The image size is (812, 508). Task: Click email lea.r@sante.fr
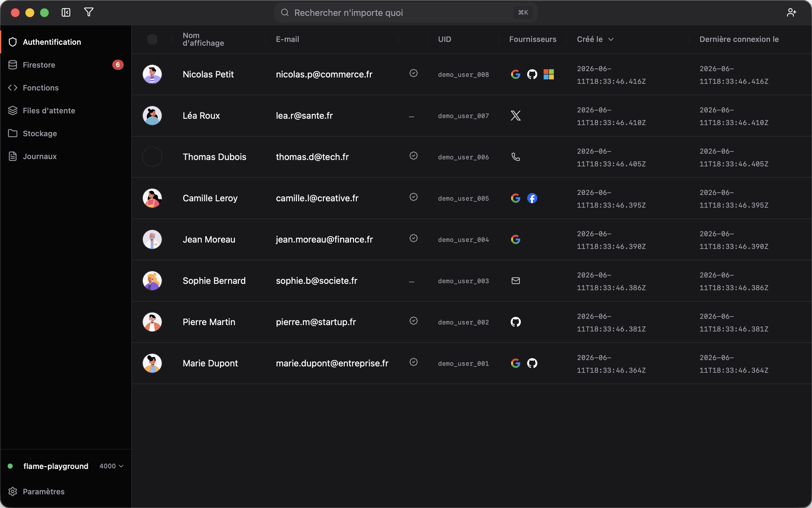[x=304, y=116]
